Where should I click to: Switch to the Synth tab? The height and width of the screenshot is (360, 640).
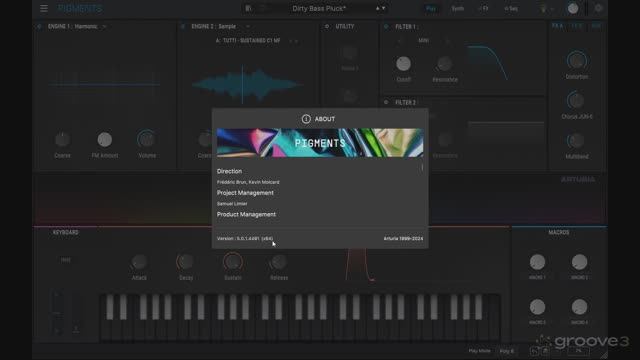(458, 8)
